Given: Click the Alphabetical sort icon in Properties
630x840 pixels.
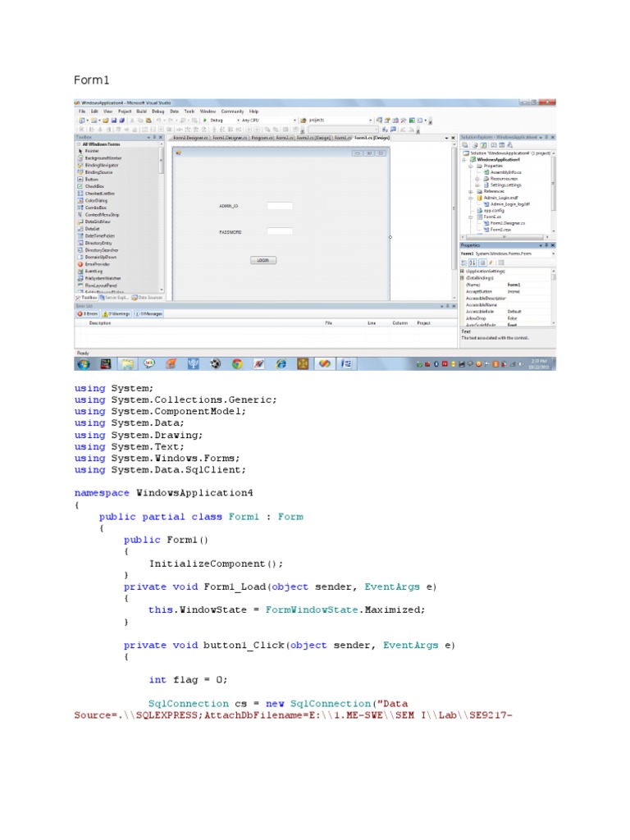Looking at the screenshot, I should point(473,262).
